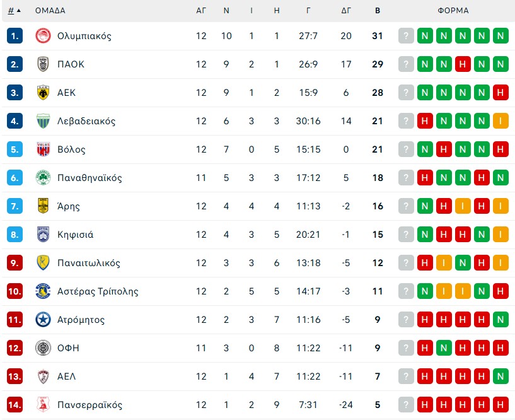
Task: Click the ΠΑΟΚ club logo
Action: point(43,64)
